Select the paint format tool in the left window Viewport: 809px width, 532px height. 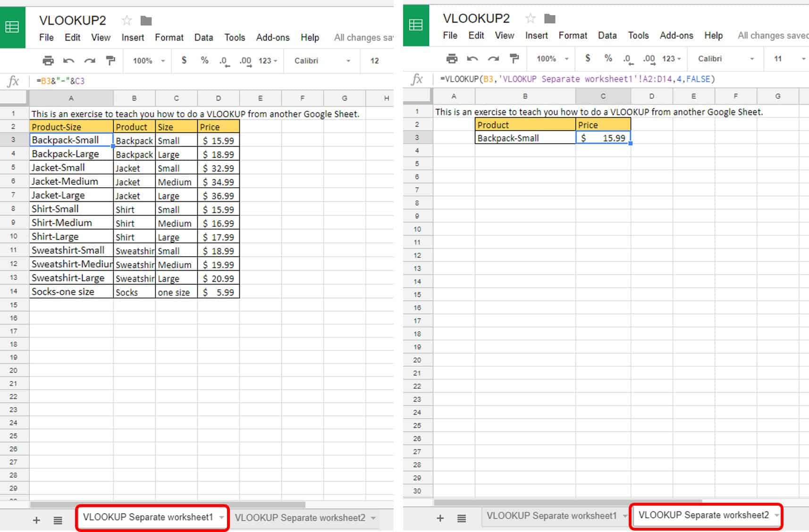[110, 60]
